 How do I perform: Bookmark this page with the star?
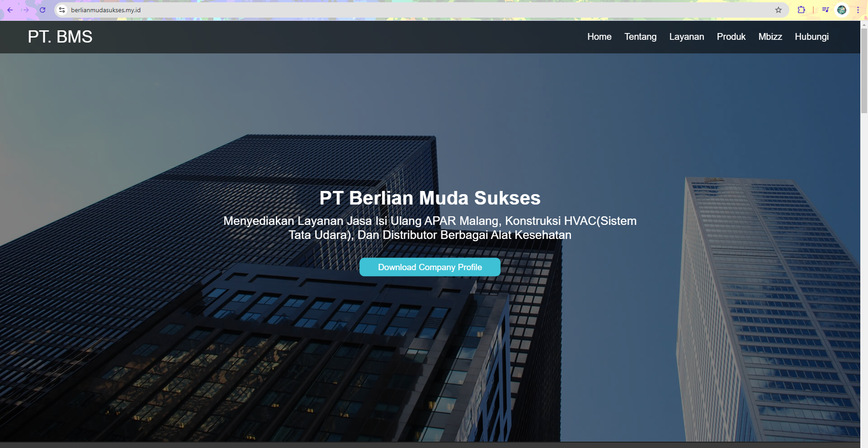pyautogui.click(x=778, y=10)
